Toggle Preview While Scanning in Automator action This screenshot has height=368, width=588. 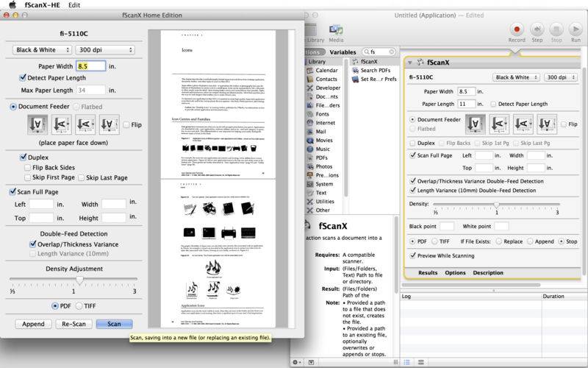click(413, 255)
